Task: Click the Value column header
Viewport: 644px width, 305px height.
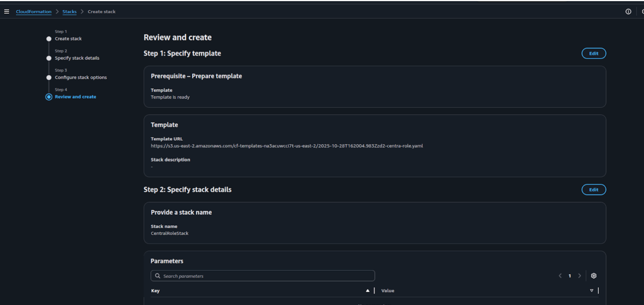Action: click(388, 291)
